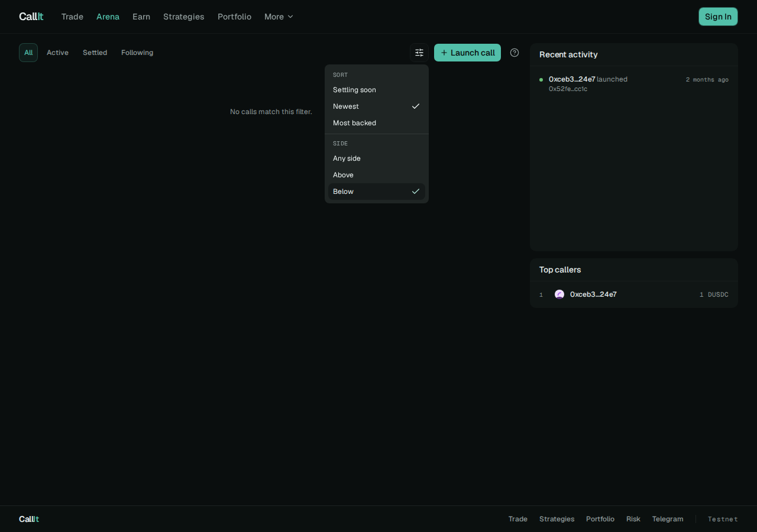Click the CallIt logo in header

tap(31, 17)
